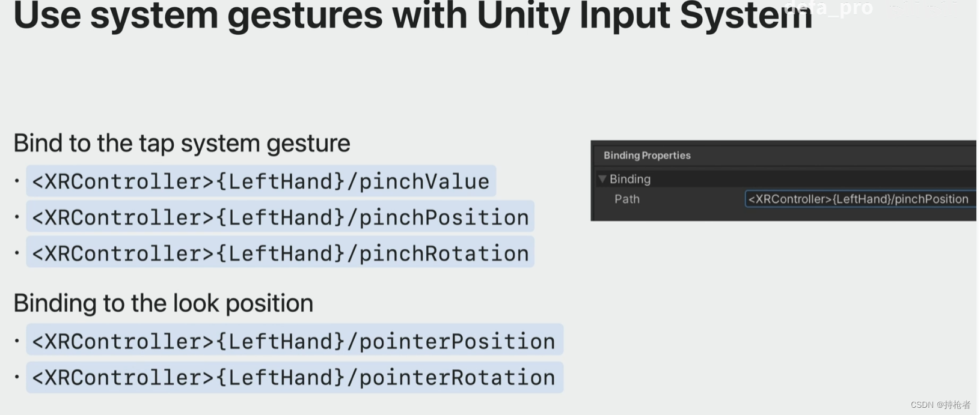This screenshot has height=415, width=980.
Task: Click the heading 'Binding to the look position'
Action: click(164, 303)
